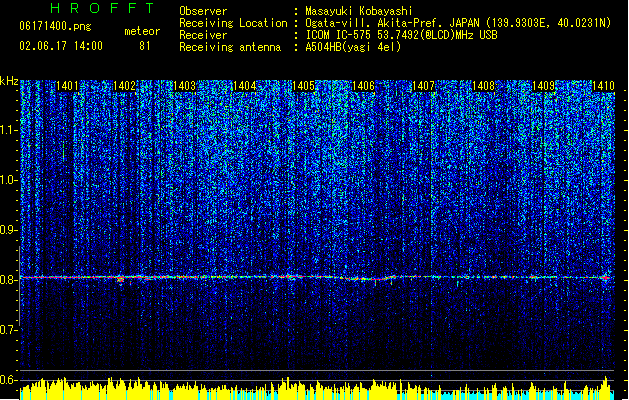The height and width of the screenshot is (400, 629).
Task: Click the 0.7 frequency axis label
Action: pyautogui.click(x=8, y=330)
